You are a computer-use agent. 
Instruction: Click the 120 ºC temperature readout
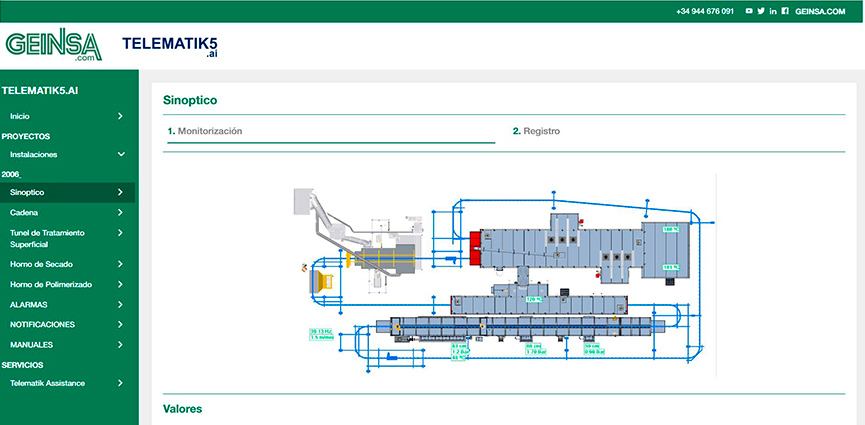point(534,298)
